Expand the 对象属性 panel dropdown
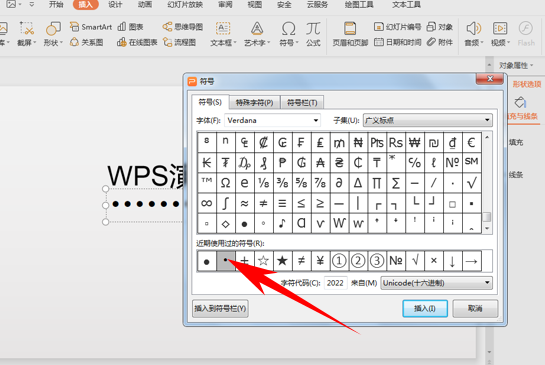 click(x=531, y=66)
